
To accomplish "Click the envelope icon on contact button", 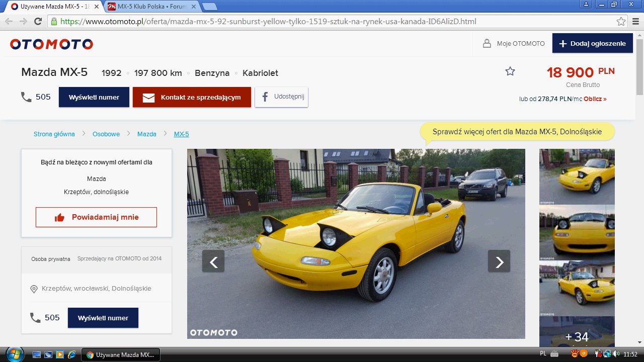I will point(148,98).
